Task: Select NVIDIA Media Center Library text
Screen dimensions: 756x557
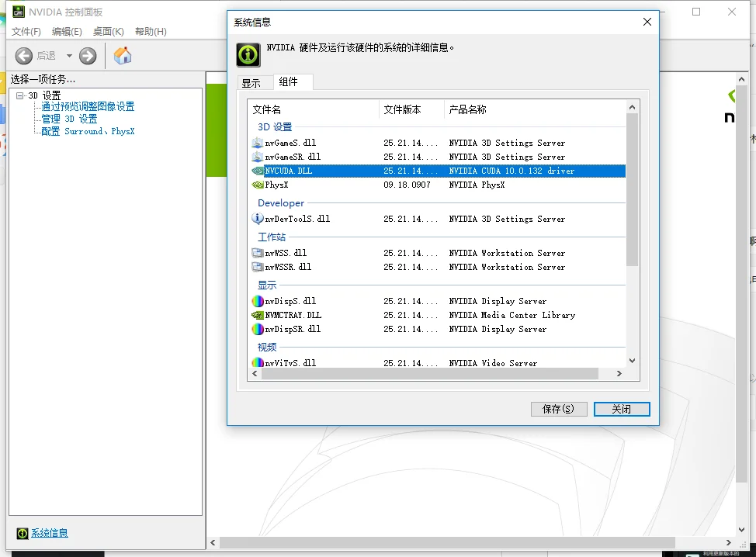Action: (x=512, y=315)
